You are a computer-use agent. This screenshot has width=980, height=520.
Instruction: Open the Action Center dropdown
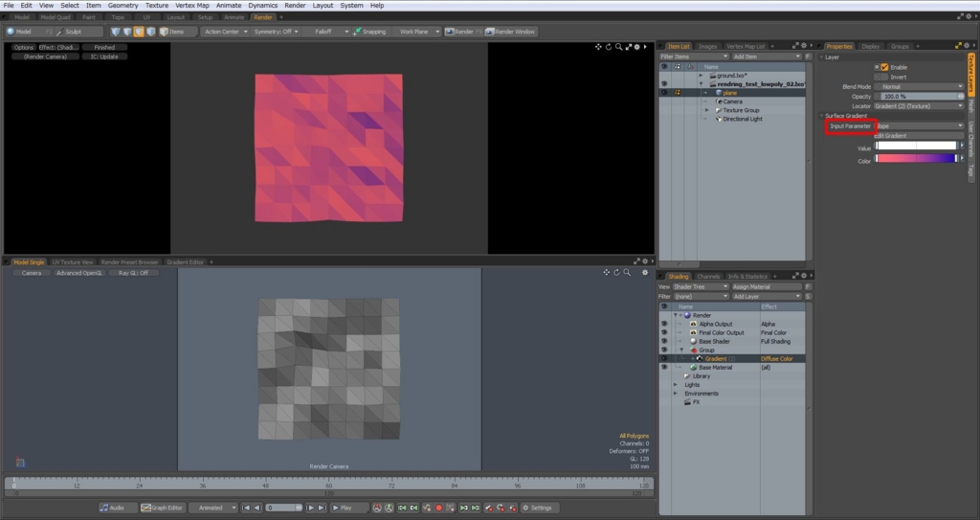226,32
